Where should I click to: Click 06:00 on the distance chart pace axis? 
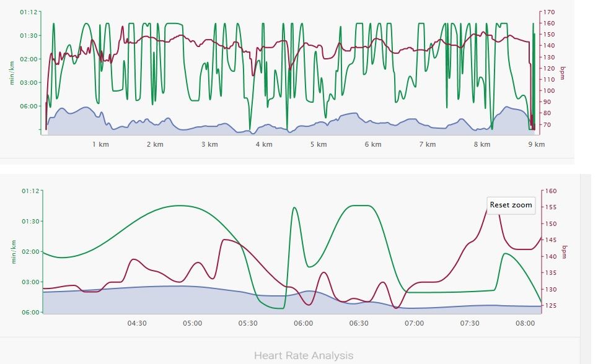point(29,106)
